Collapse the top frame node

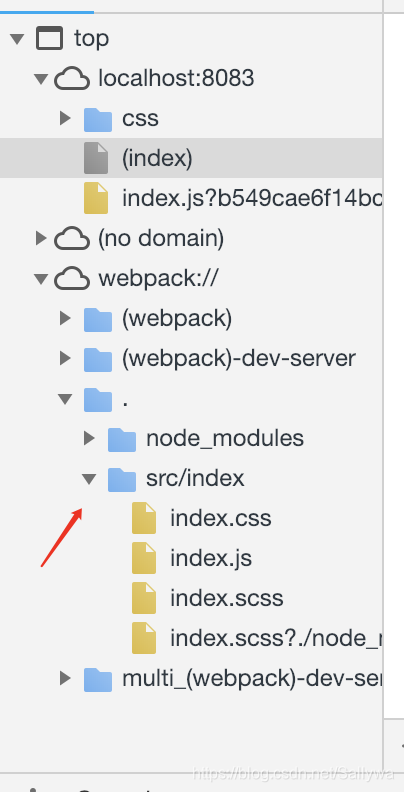click(x=17, y=39)
